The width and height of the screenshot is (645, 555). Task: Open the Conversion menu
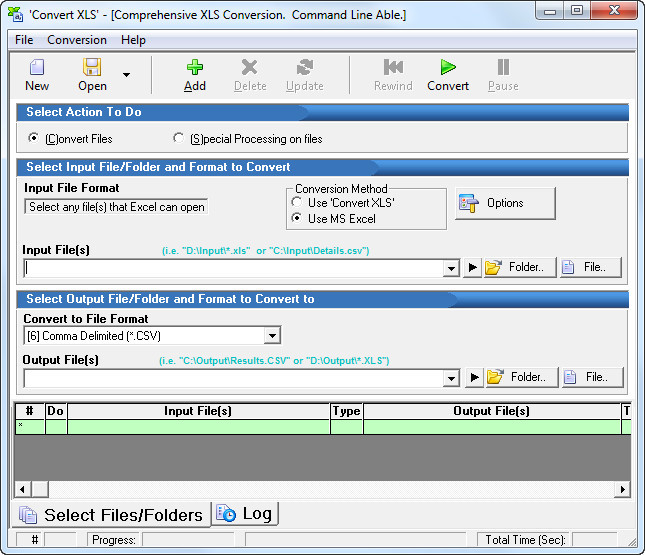(77, 40)
